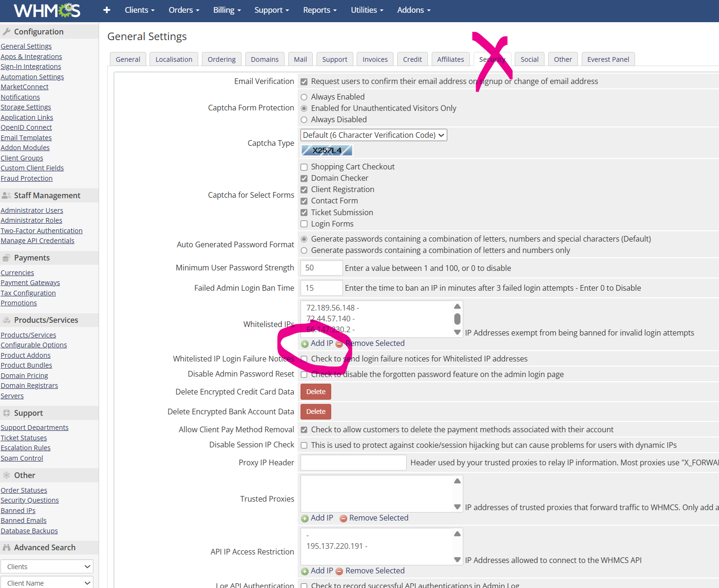Screen dimensions: 719x588
Task: Click green Add IP icon under Trusted Proxies
Action: coord(305,519)
